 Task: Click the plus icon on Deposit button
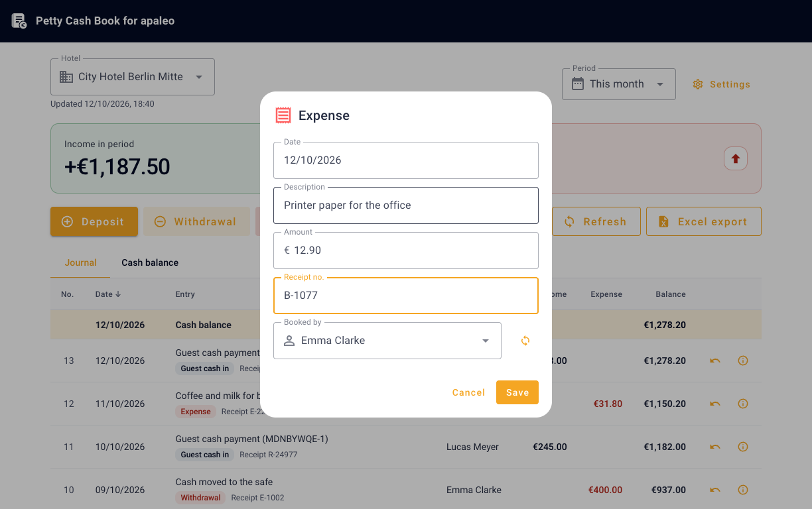coord(67,222)
